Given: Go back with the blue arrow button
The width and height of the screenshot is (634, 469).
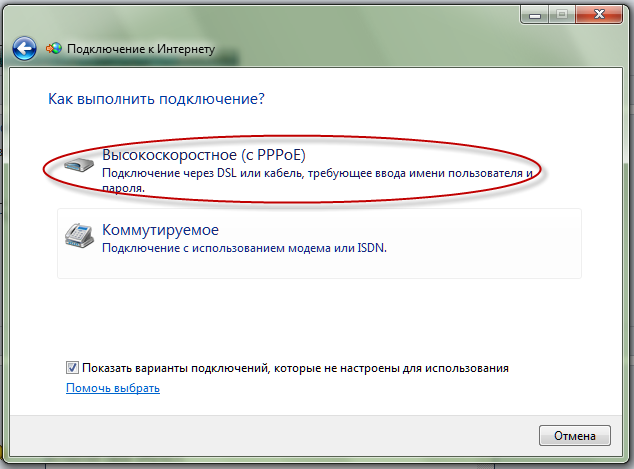Looking at the screenshot, I should tap(24, 49).
